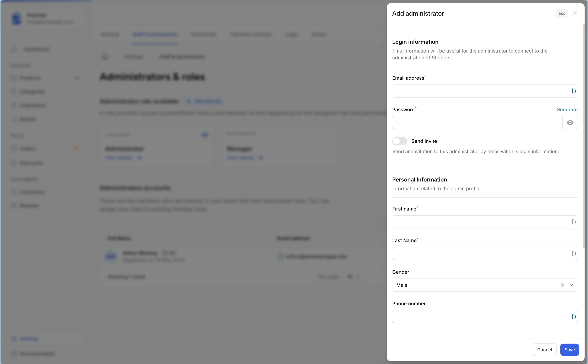This screenshot has width=588, height=364.
Task: Close the Add administrator panel
Action: (575, 14)
